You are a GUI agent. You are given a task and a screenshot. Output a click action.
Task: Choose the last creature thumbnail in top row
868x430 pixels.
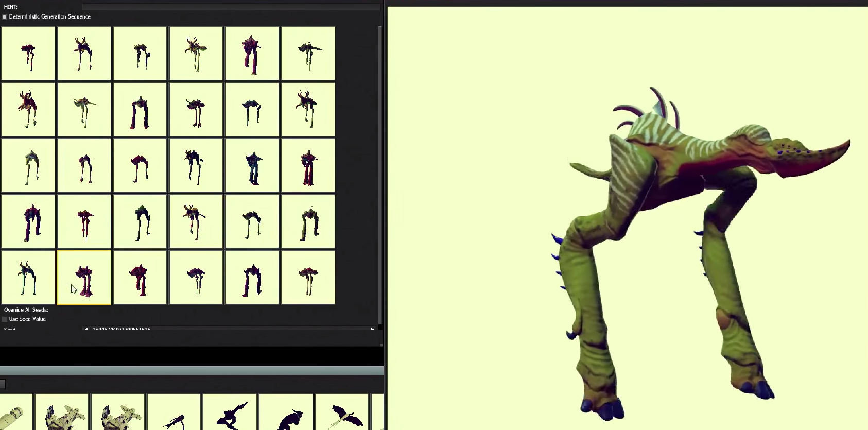coord(308,54)
